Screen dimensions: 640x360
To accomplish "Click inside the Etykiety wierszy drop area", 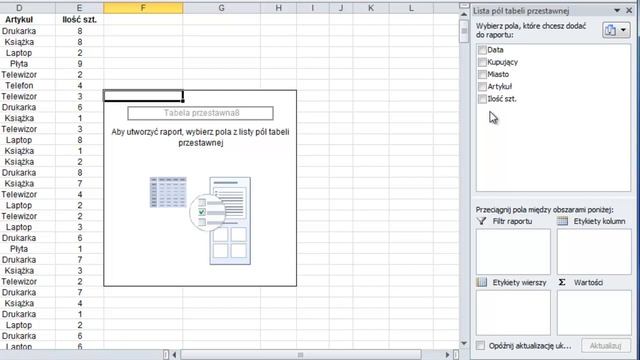I will [513, 313].
